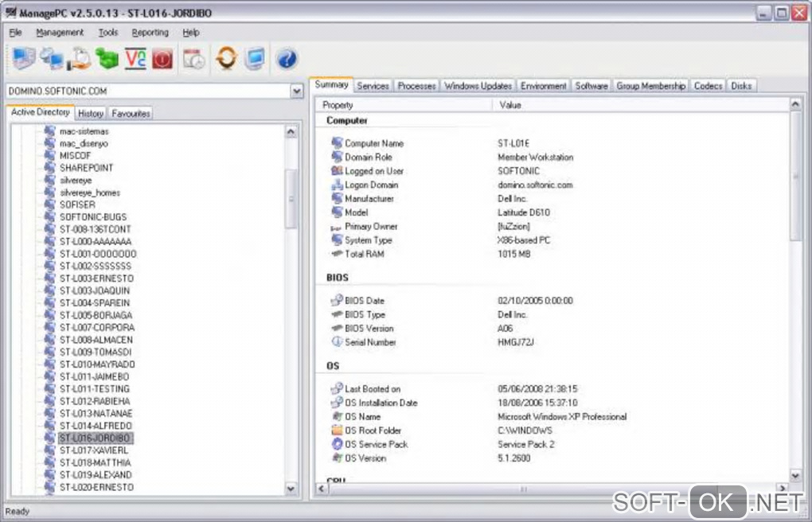
Task: Click the Service Pack 2 value
Action: point(525,444)
